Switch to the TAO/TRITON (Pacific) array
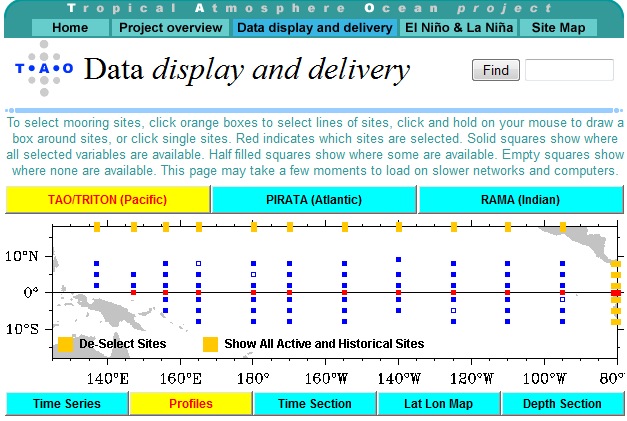 click(x=108, y=200)
